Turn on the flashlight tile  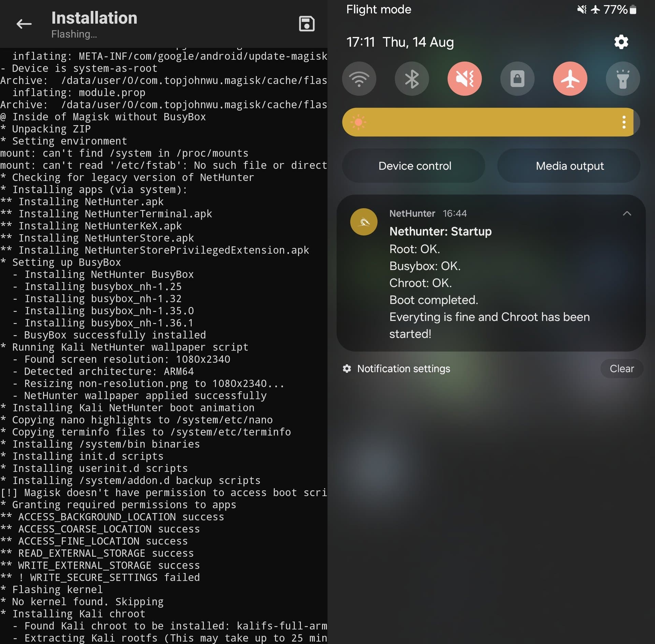coord(623,79)
